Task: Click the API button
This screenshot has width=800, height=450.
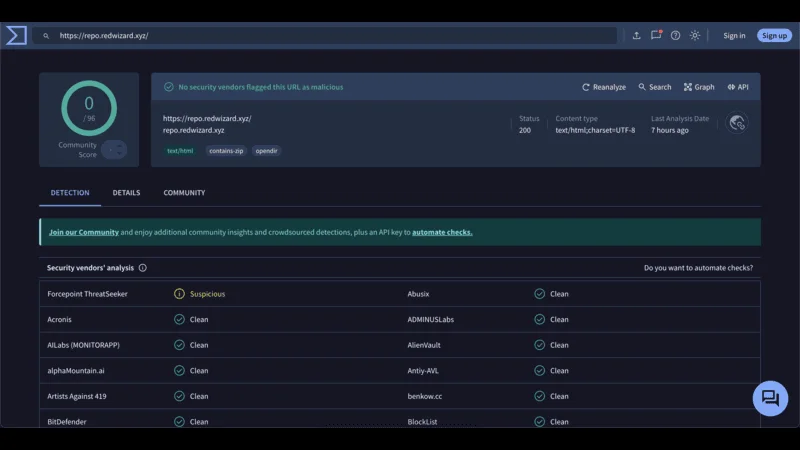Action: click(x=738, y=87)
